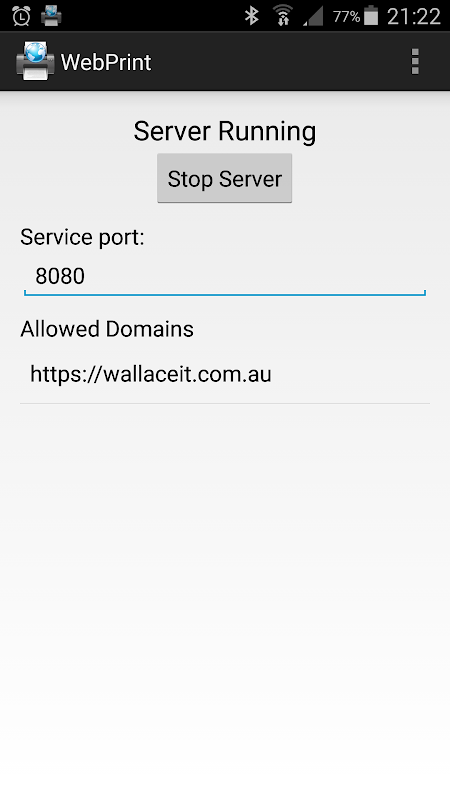Viewport: 450px width, 800px height.
Task: Tap the Allowed Domains heading
Action: click(107, 329)
